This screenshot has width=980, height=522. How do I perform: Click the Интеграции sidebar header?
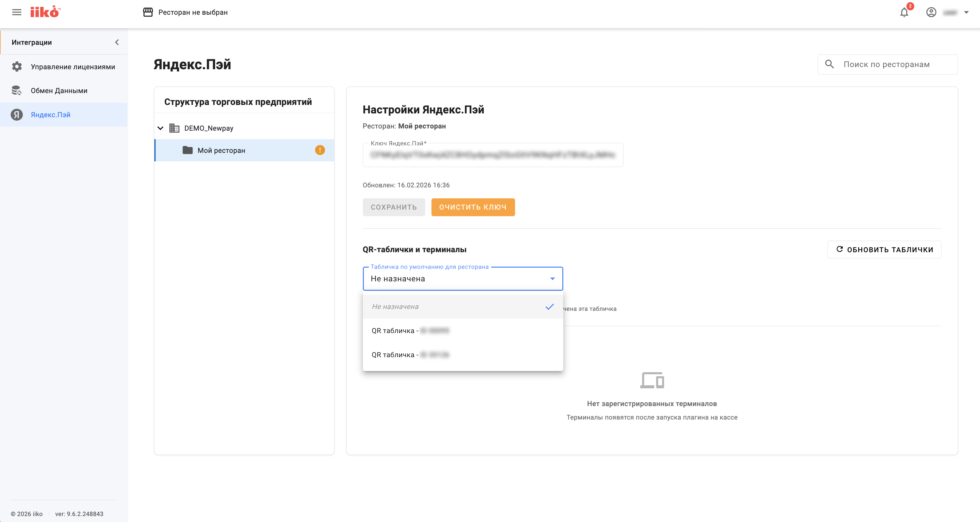(x=64, y=42)
